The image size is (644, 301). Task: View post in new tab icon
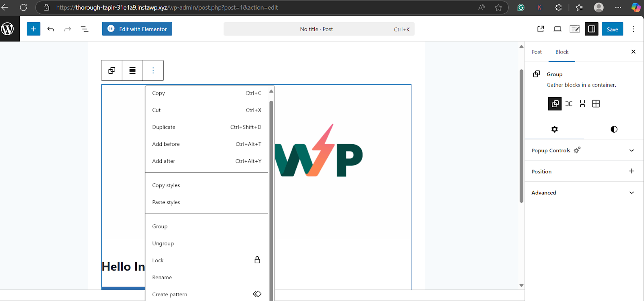[x=541, y=29]
